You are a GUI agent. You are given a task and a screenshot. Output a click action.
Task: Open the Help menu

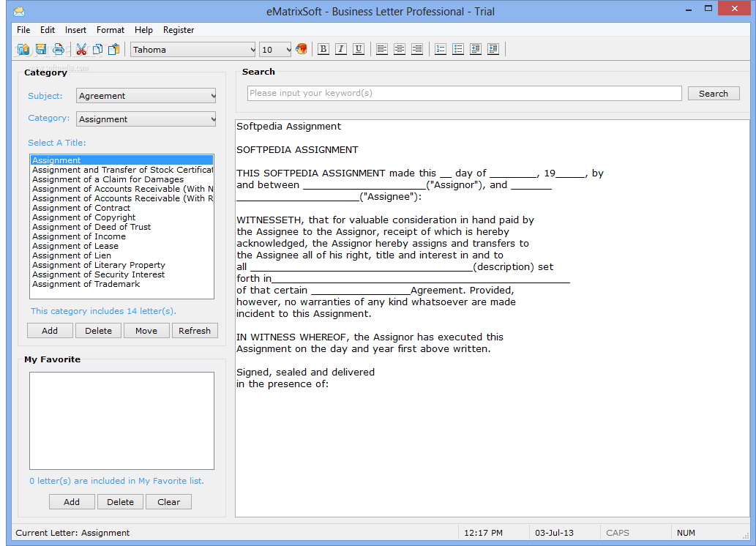point(143,30)
